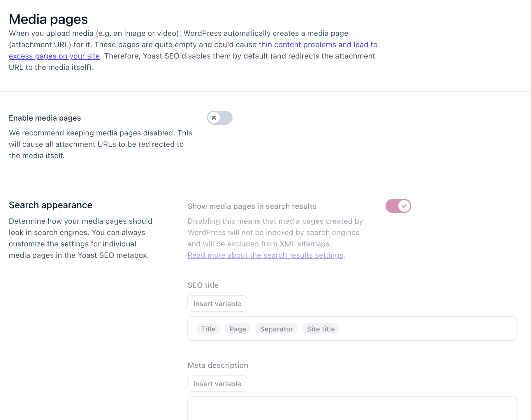This screenshot has width=531, height=420.
Task: Click Insert variable under SEO title
Action: coord(217,303)
